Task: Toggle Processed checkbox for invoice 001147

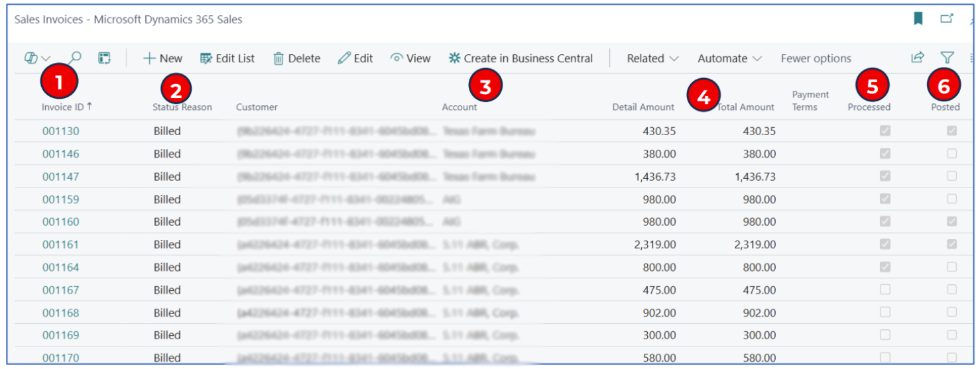Action: click(885, 176)
